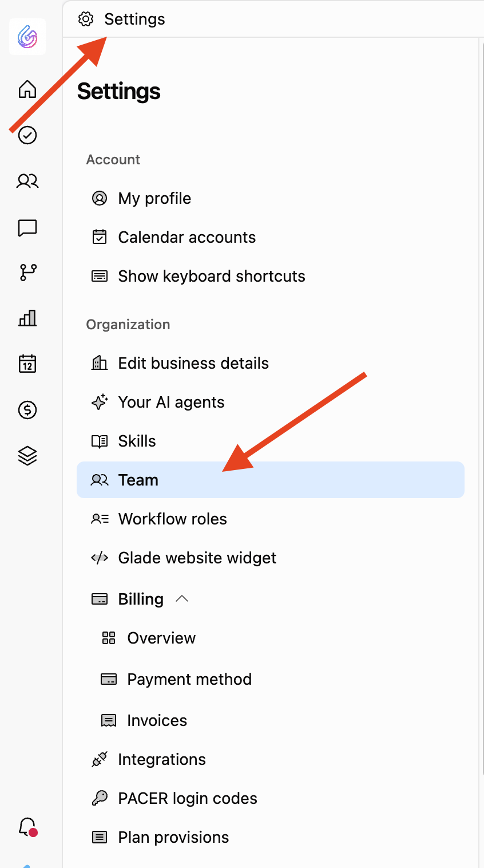Open the people contacts icon in left rail
Image resolution: width=484 pixels, height=868 pixels.
click(27, 181)
